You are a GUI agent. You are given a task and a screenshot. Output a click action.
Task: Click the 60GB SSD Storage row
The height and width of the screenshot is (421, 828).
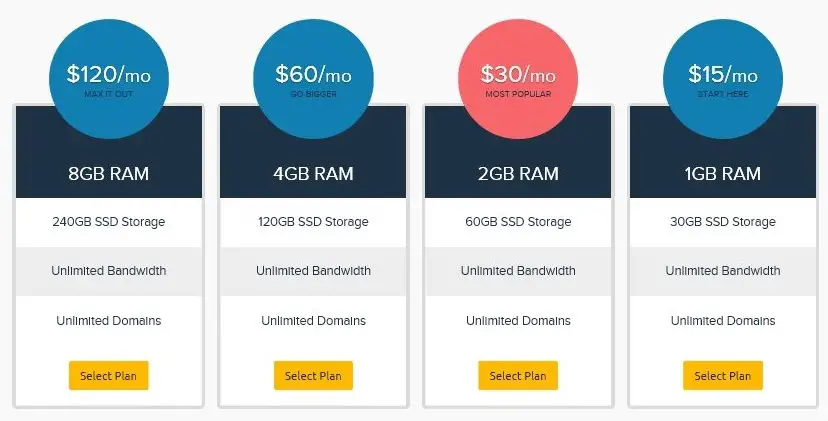click(518, 222)
